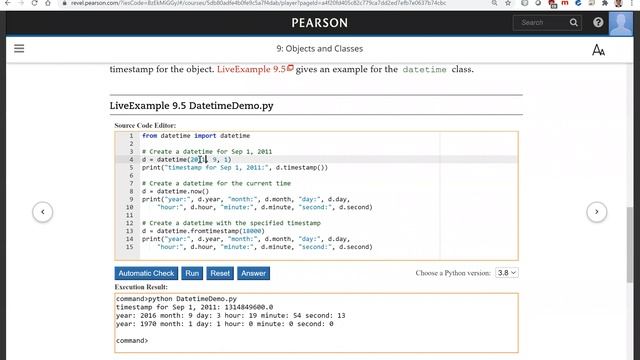Click the PEARSON logo
This screenshot has height=360, width=640.
[320, 23]
